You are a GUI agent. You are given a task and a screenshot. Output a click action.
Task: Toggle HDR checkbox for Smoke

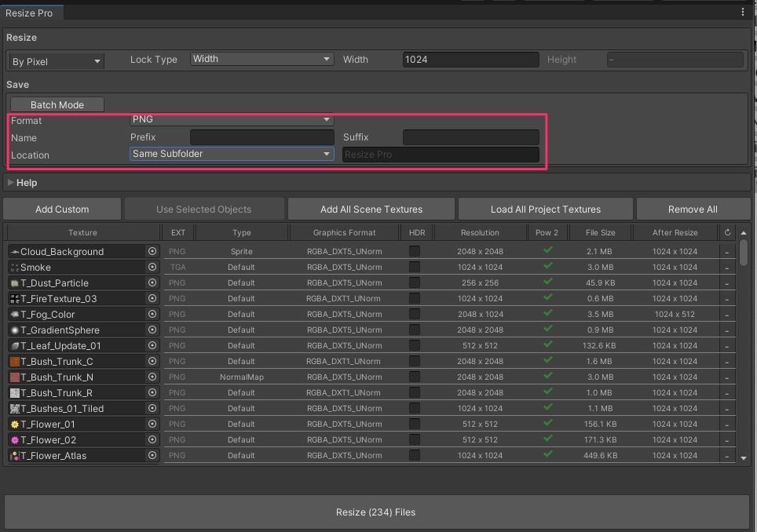coord(414,267)
